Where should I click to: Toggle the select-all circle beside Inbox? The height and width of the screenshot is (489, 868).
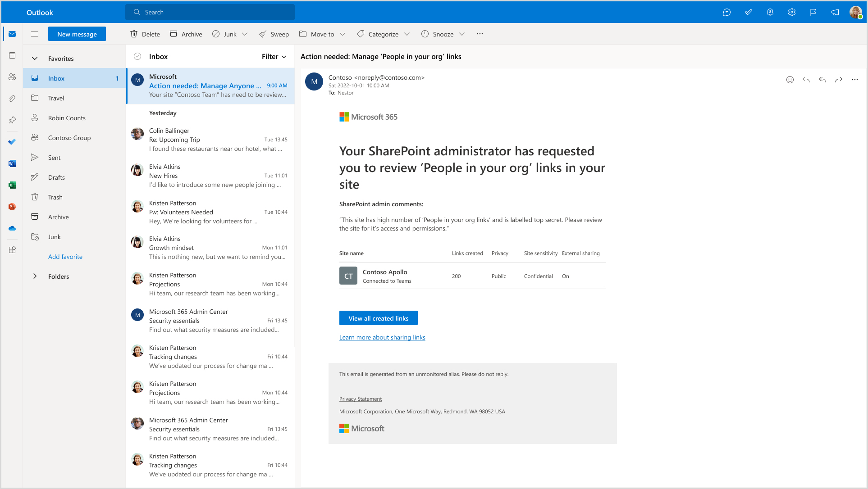(x=137, y=56)
